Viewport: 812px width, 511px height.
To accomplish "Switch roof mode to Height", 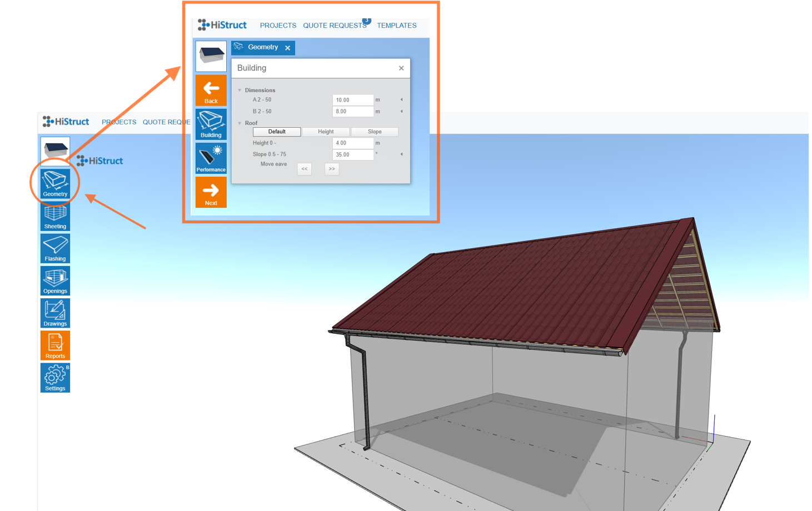I will pos(326,132).
